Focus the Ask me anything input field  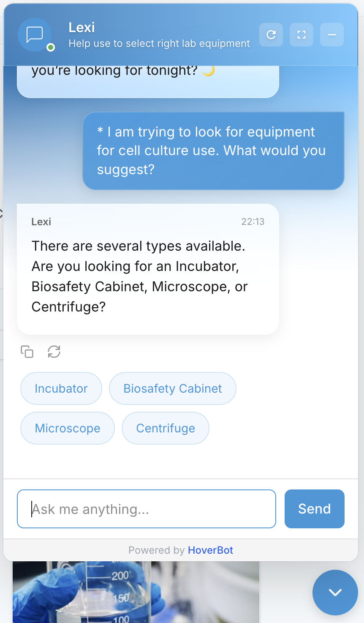[x=146, y=509]
